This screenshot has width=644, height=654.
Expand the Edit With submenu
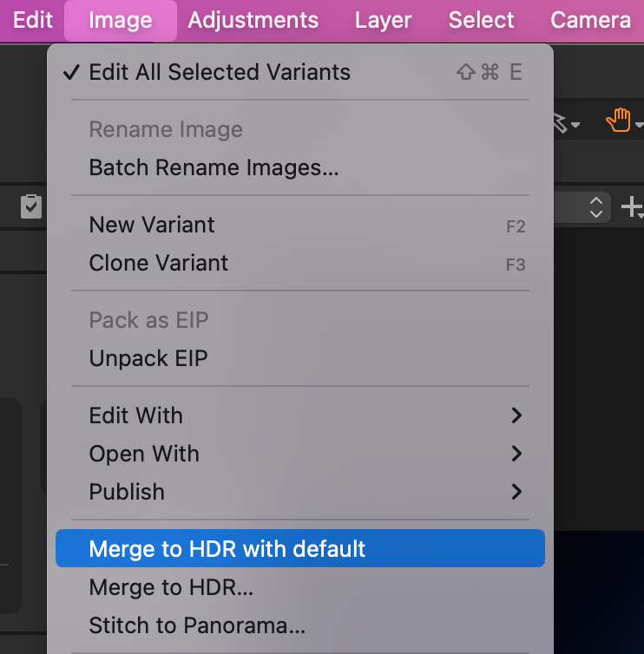pos(300,415)
